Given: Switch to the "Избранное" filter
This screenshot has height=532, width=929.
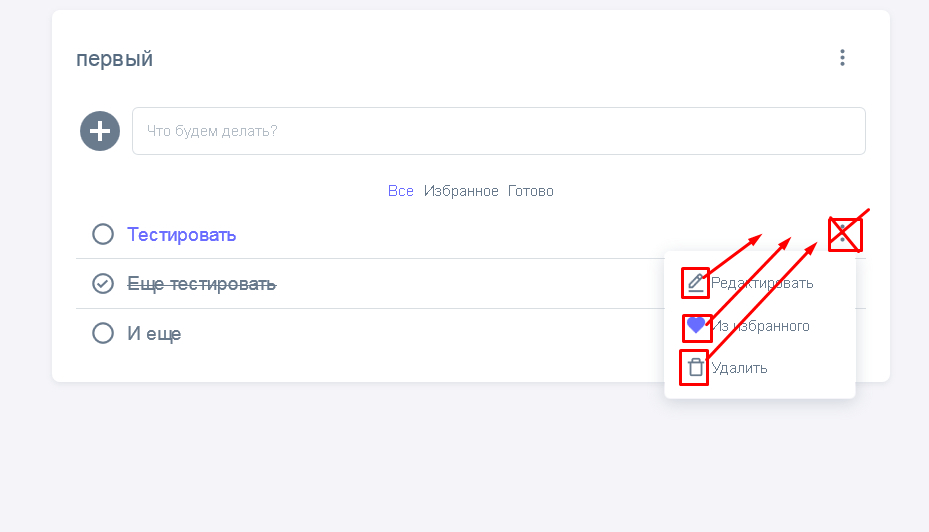Looking at the screenshot, I should coord(461,191).
